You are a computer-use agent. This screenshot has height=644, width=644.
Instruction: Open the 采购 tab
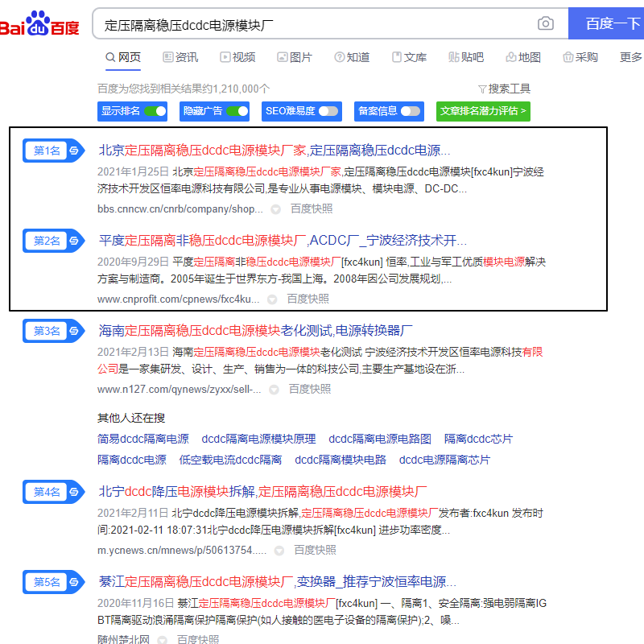580,57
